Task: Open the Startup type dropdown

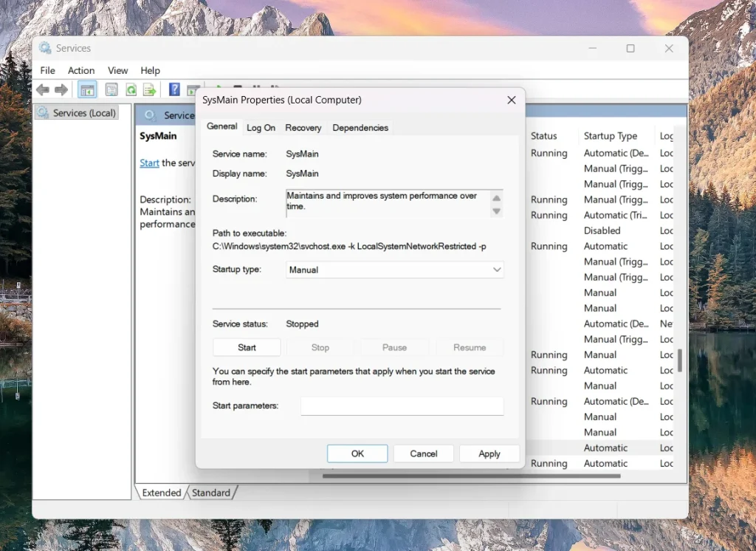Action: click(x=394, y=270)
